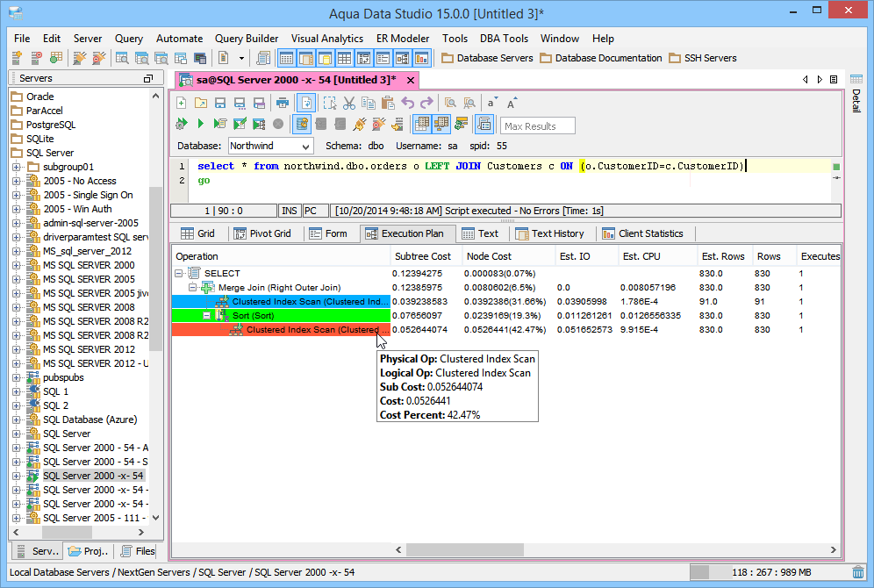Collapse the Sort (Sort) node

206,315
